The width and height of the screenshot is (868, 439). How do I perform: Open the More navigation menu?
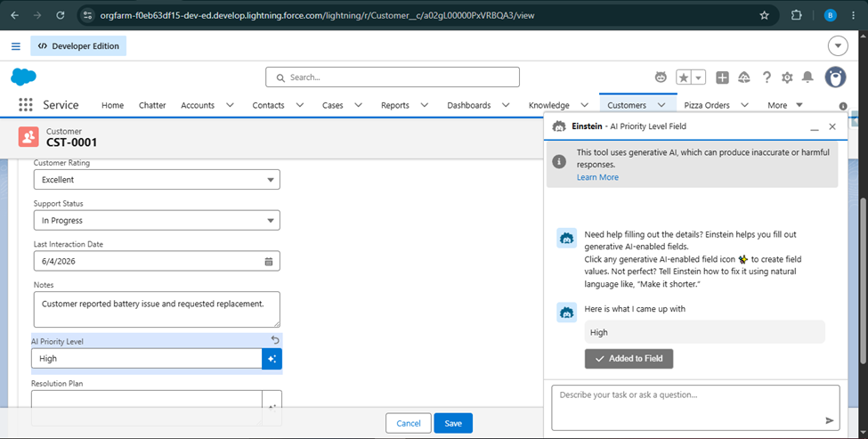(x=785, y=105)
